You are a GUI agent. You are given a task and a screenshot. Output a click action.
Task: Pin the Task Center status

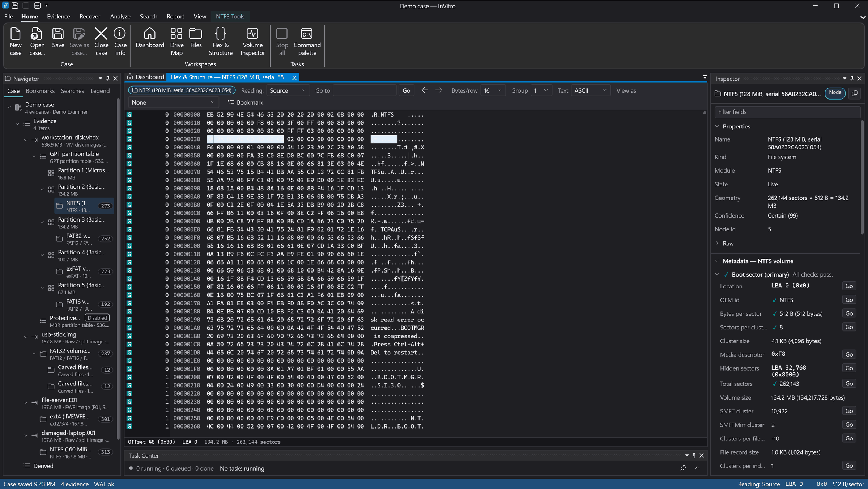(x=683, y=468)
